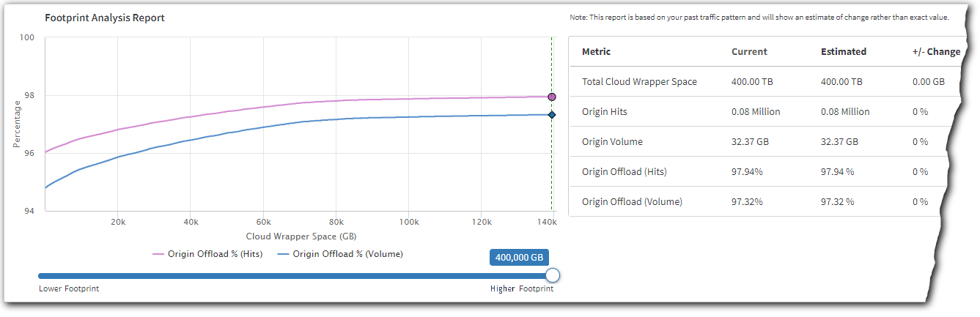Viewport: 980px width, 317px height.
Task: Click the blue line swatch in the legend
Action: pos(283,255)
